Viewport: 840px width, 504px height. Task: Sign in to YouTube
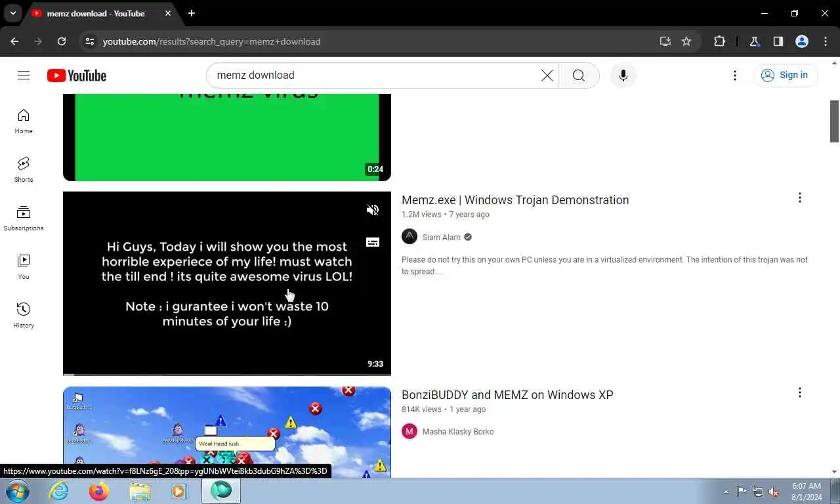coord(786,75)
